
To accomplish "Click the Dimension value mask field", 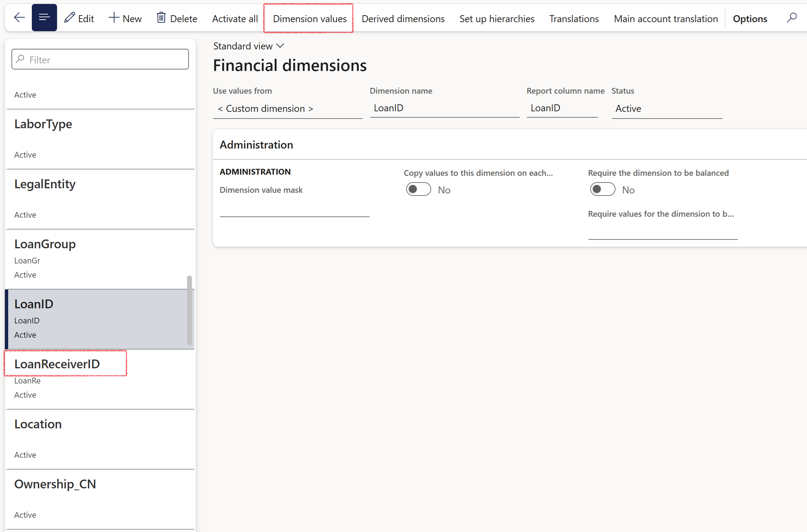I will [294, 210].
